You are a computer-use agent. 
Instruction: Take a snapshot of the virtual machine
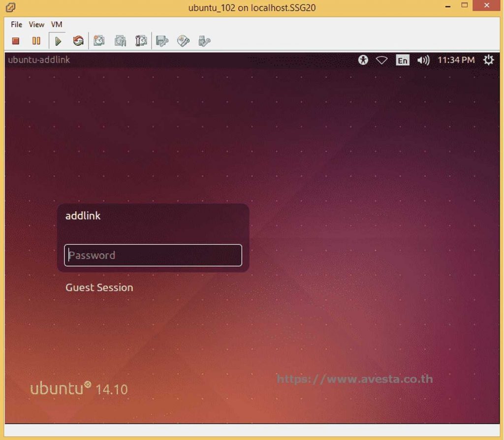click(99, 41)
